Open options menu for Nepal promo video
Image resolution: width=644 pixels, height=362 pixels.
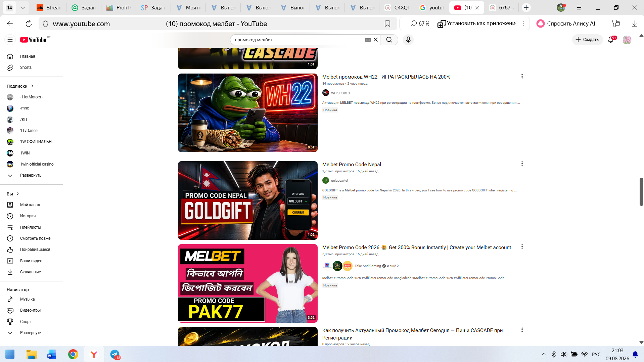[x=522, y=164]
